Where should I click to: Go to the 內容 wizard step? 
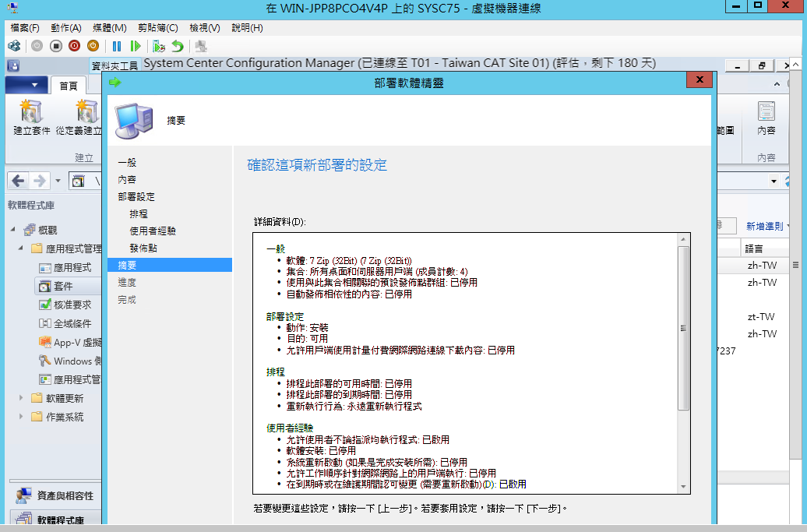[127, 180]
